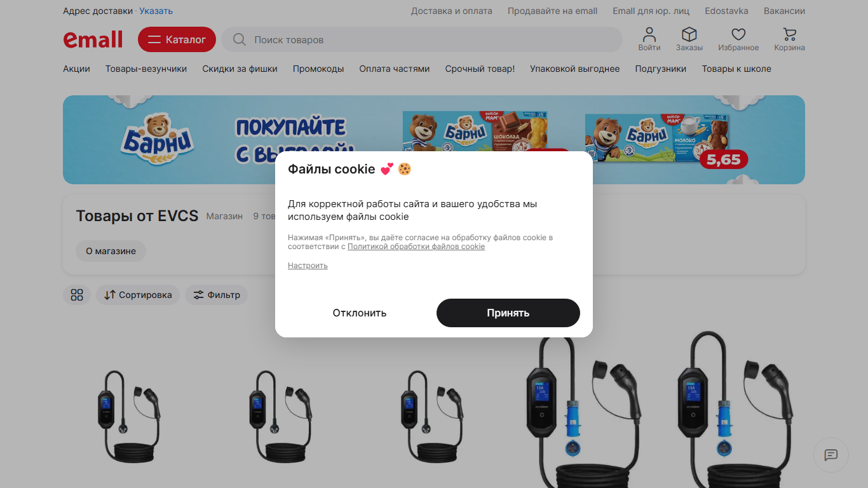Open the Заказы box icon
Image resolution: width=868 pixels, height=488 pixels.
point(689,34)
